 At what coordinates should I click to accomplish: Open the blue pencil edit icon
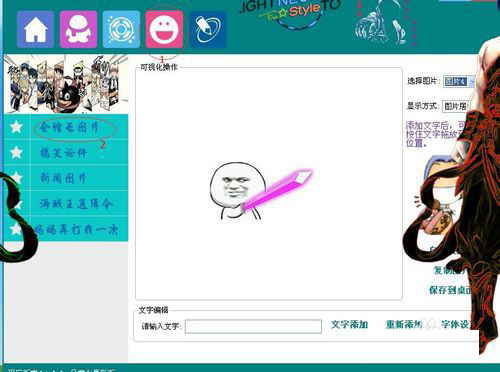(208, 29)
